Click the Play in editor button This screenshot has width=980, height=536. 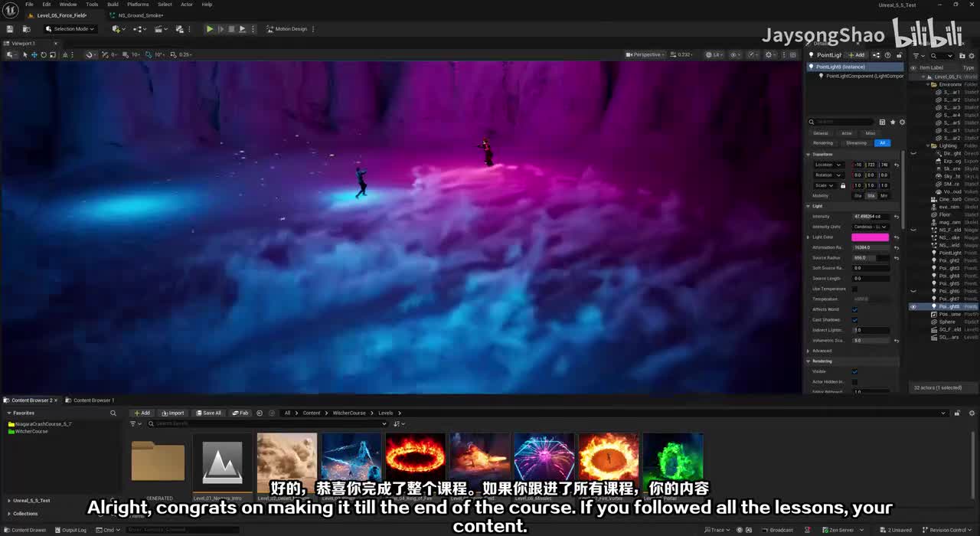point(210,29)
